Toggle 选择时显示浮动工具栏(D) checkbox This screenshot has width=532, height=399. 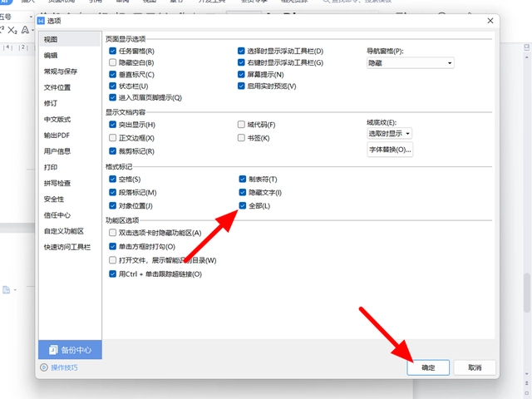[241, 52]
